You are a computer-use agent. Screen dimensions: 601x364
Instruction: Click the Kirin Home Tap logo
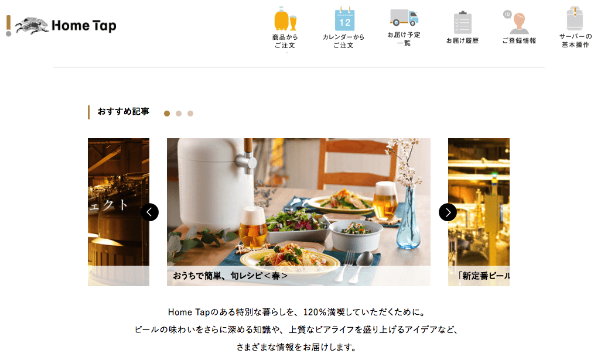coord(62,26)
